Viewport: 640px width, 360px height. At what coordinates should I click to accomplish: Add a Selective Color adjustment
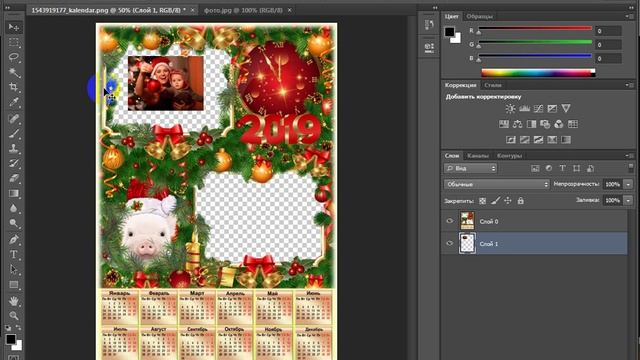552,140
